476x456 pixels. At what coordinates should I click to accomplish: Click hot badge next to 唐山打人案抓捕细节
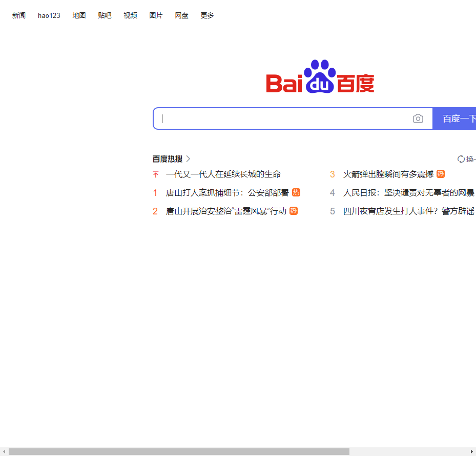(296, 192)
